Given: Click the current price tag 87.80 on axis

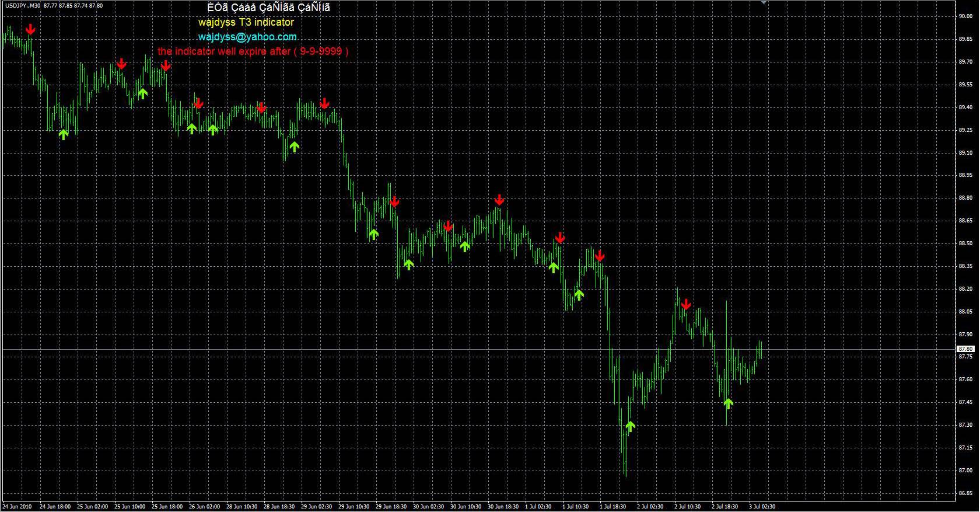Looking at the screenshot, I should (x=965, y=349).
